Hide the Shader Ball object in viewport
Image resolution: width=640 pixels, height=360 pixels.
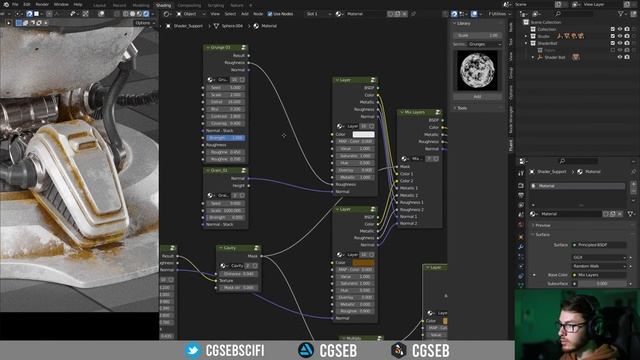pyautogui.click(x=620, y=57)
